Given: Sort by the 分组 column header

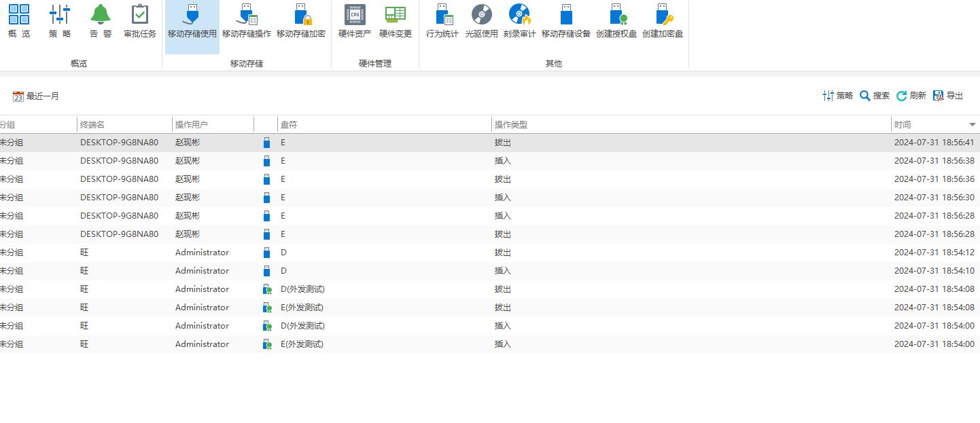Looking at the screenshot, I should click(38, 125).
